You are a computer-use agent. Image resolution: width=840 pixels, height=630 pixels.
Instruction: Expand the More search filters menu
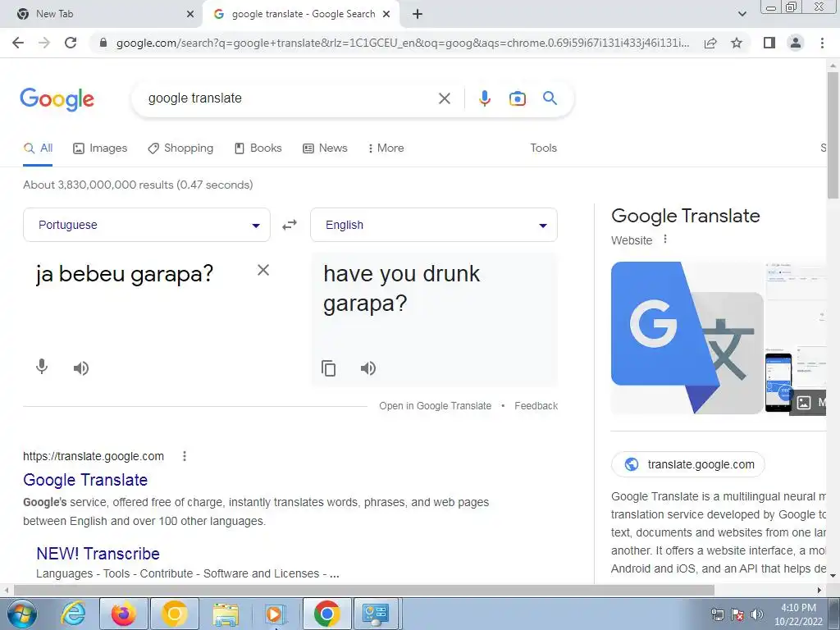(x=386, y=148)
